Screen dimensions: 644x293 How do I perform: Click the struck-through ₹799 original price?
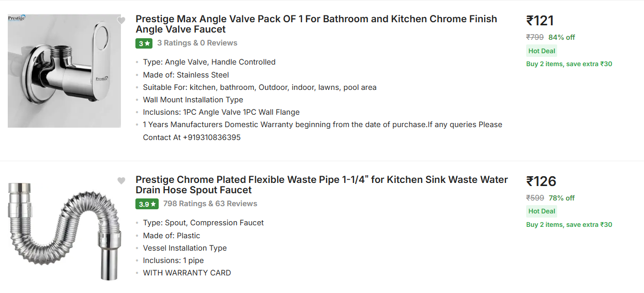[x=534, y=37]
